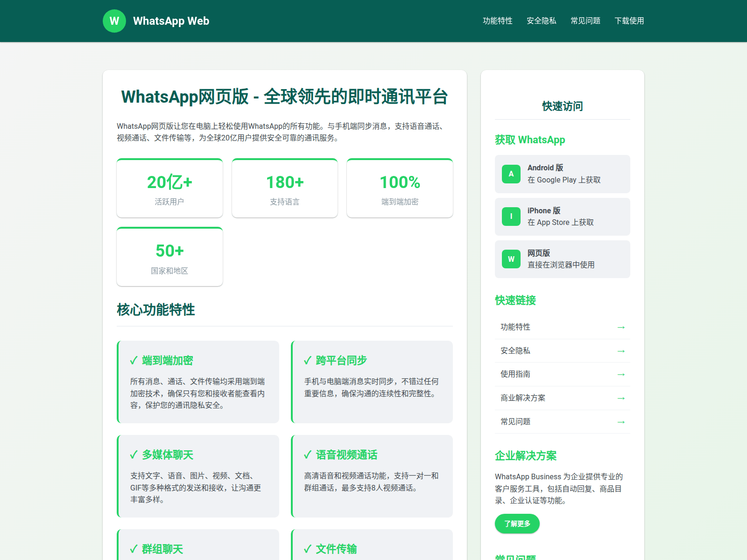Screen dimensions: 747x560
Task: Open 商业解决方案 quick link
Action: point(563,398)
